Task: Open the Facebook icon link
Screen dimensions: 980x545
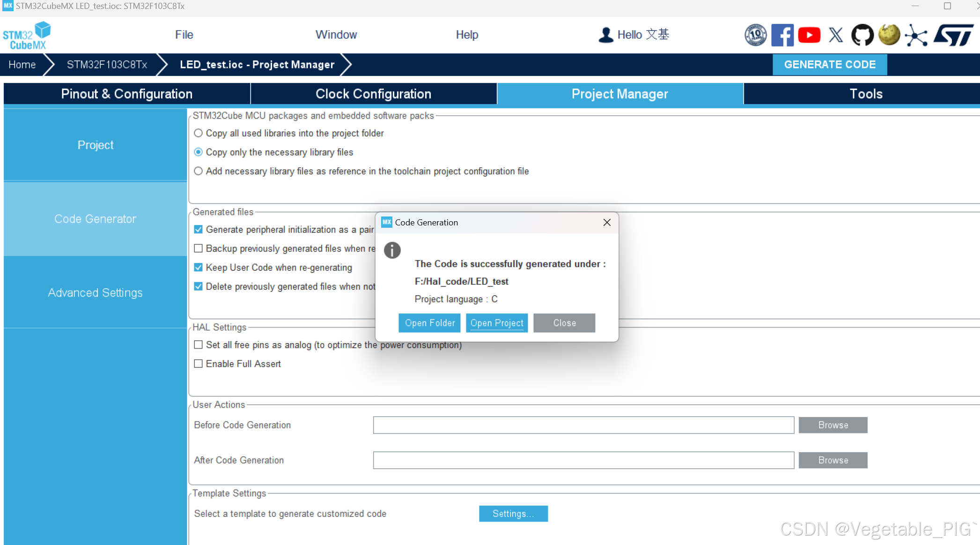Action: 782,35
